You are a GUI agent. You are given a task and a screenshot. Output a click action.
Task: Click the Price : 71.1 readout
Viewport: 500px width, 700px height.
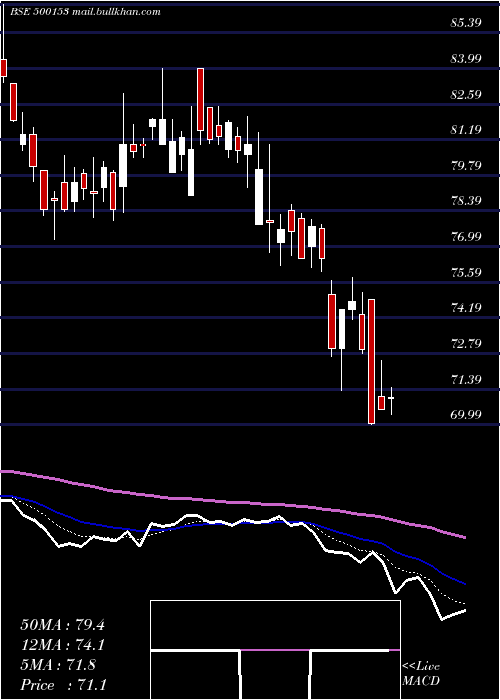63,685
